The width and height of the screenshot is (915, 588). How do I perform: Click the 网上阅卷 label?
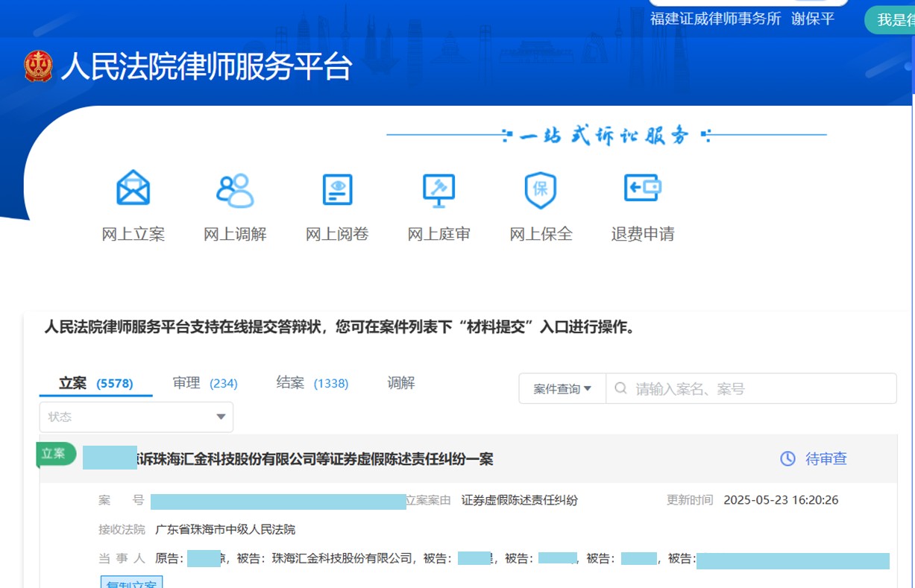tap(337, 234)
